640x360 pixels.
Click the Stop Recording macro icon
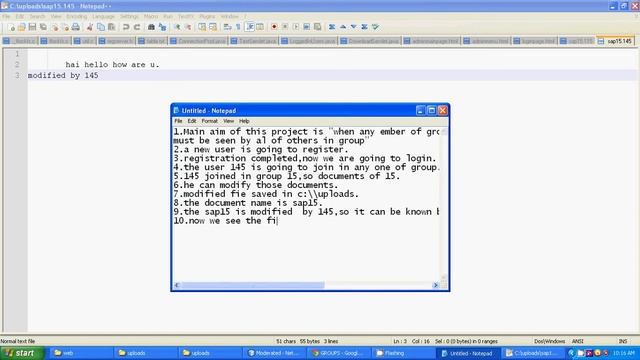point(285,27)
